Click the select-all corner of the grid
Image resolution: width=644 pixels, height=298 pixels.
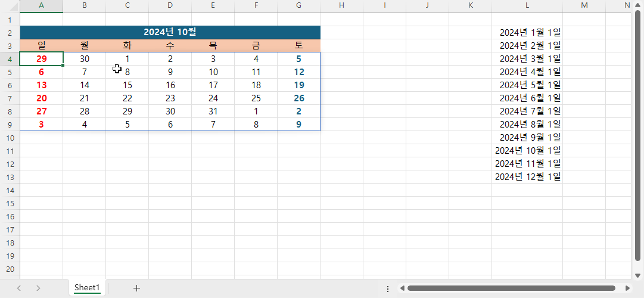click(10, 6)
